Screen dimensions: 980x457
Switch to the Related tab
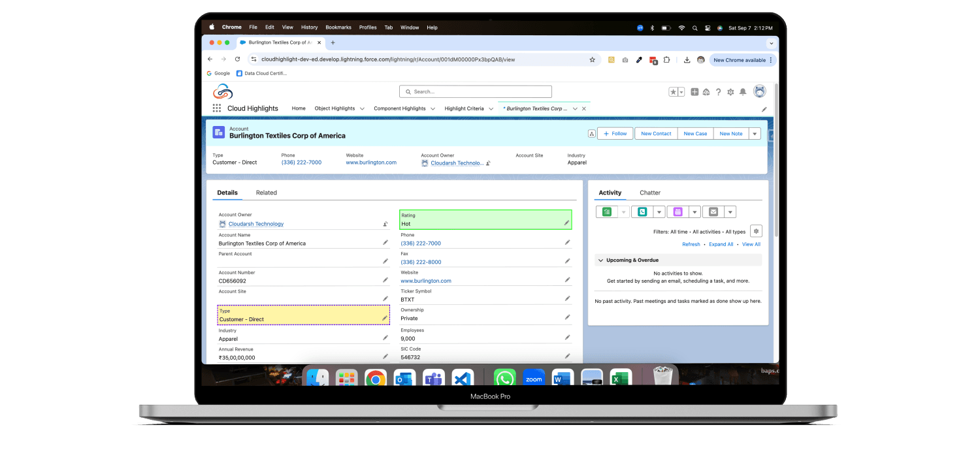click(x=267, y=193)
